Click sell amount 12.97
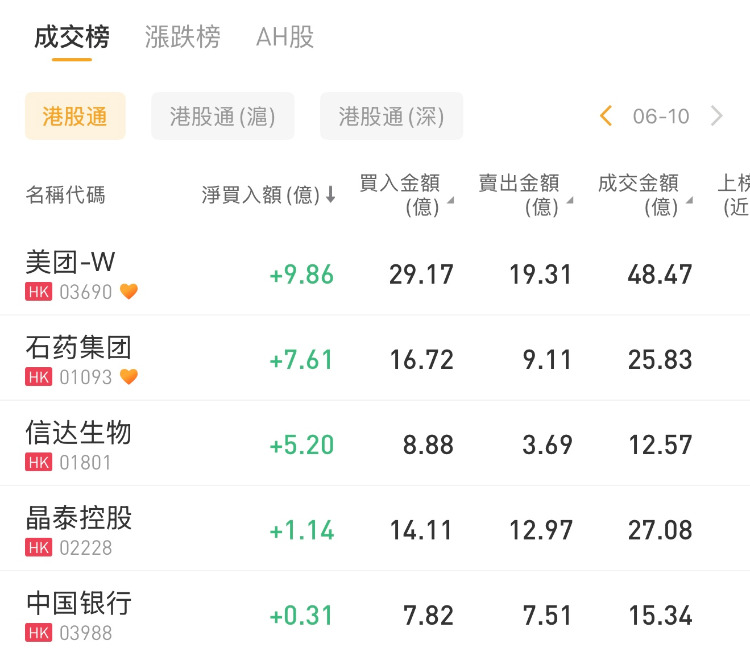 (540, 530)
